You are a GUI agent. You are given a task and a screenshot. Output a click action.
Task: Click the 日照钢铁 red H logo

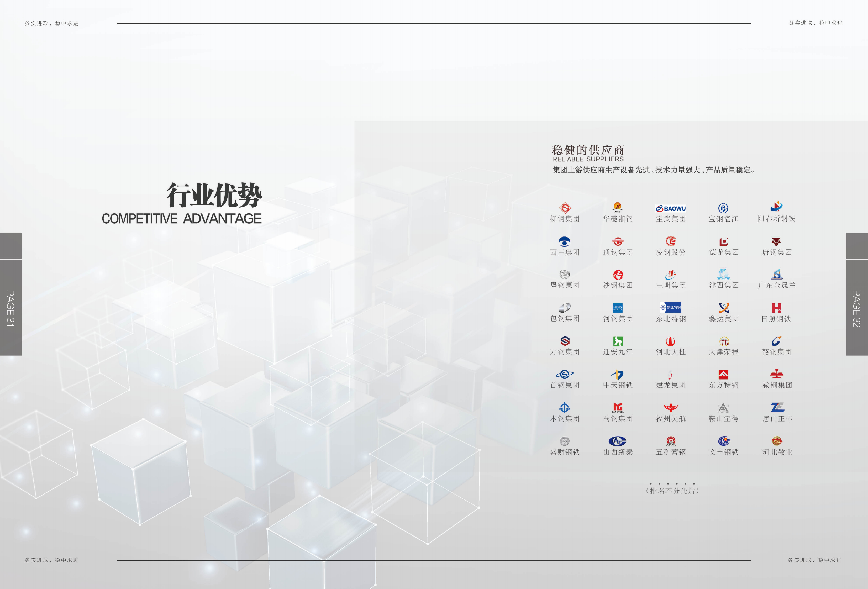click(x=776, y=308)
